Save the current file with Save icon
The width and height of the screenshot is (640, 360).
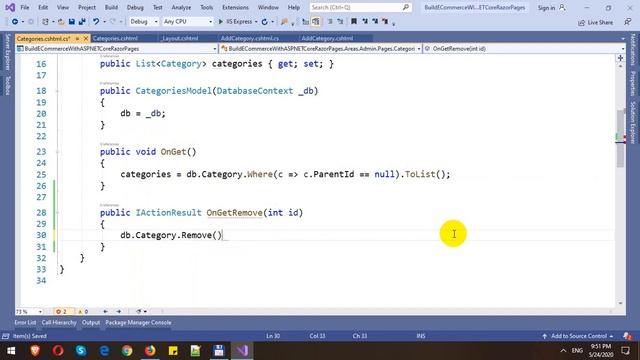click(71, 22)
